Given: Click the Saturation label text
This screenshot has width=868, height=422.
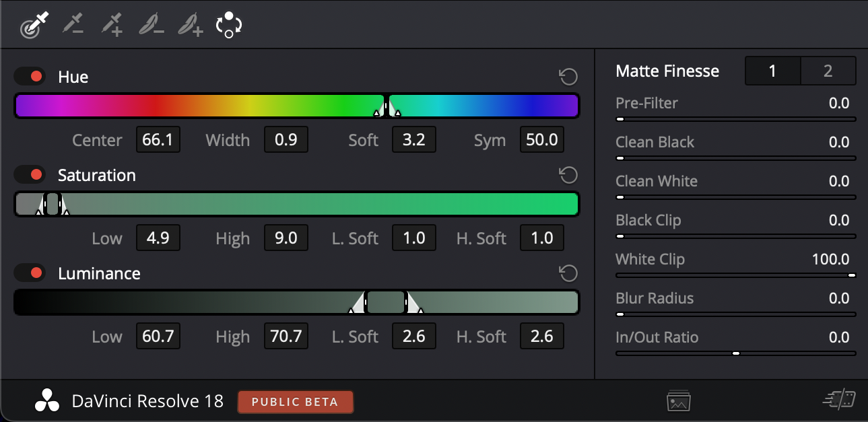Looking at the screenshot, I should point(97,175).
